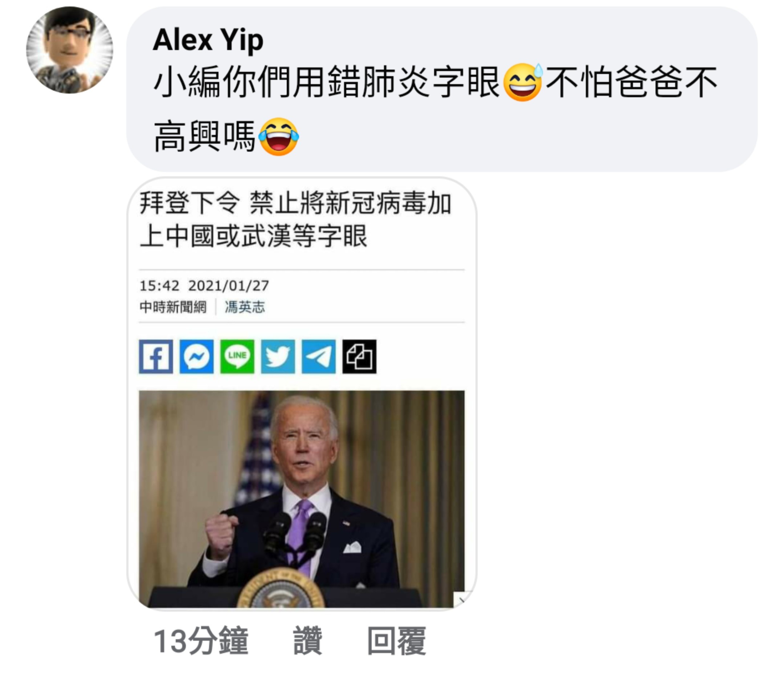Reply to the comment with 回覆
Screen dimensions: 784x693
click(397, 641)
